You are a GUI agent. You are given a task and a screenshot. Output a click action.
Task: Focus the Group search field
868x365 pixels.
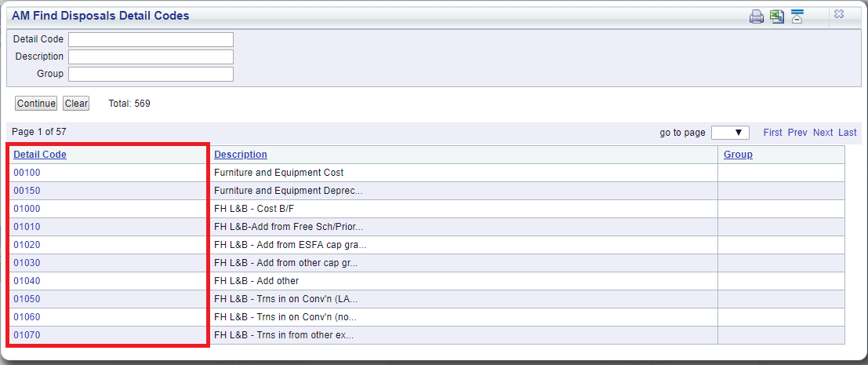(x=151, y=74)
